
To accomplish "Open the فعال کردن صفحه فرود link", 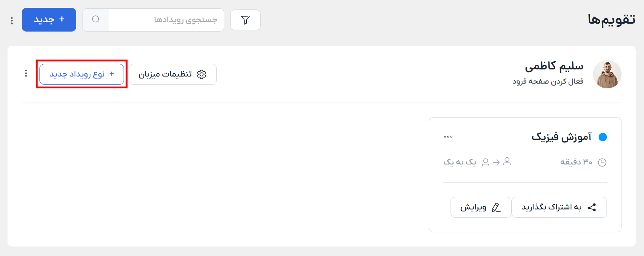I will (548, 81).
